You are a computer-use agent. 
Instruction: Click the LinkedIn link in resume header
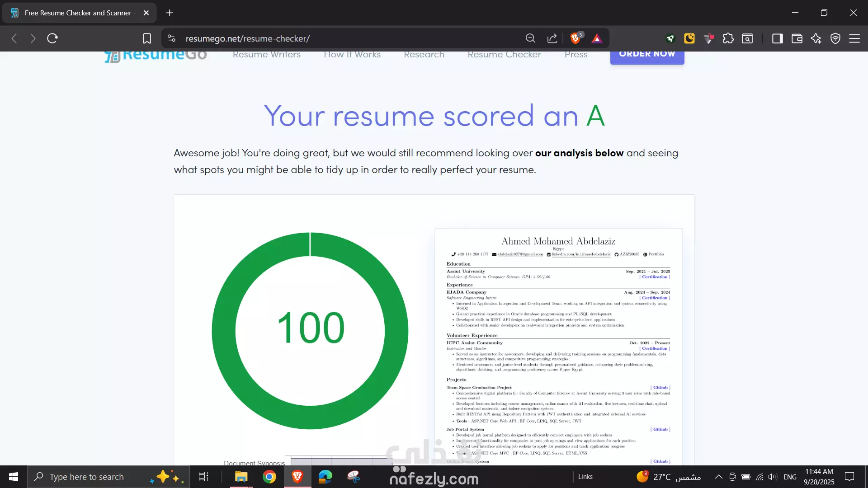point(581,254)
